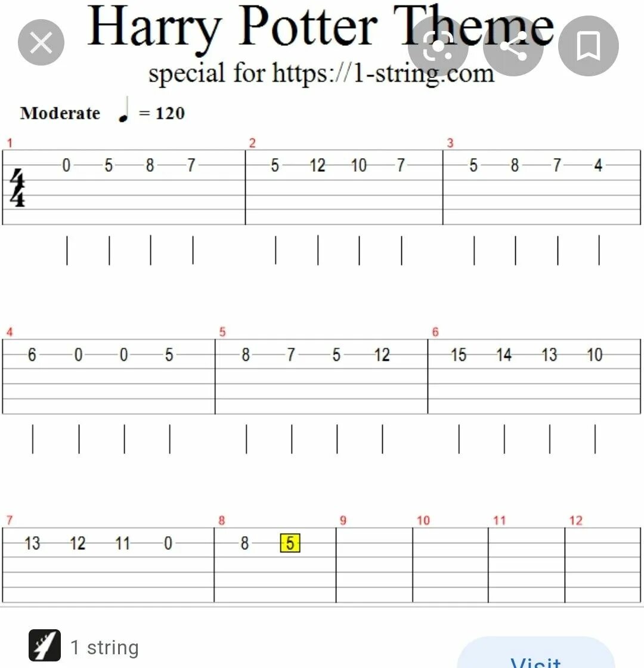The height and width of the screenshot is (668, 644).
Task: Tap the share icon
Action: point(513,46)
